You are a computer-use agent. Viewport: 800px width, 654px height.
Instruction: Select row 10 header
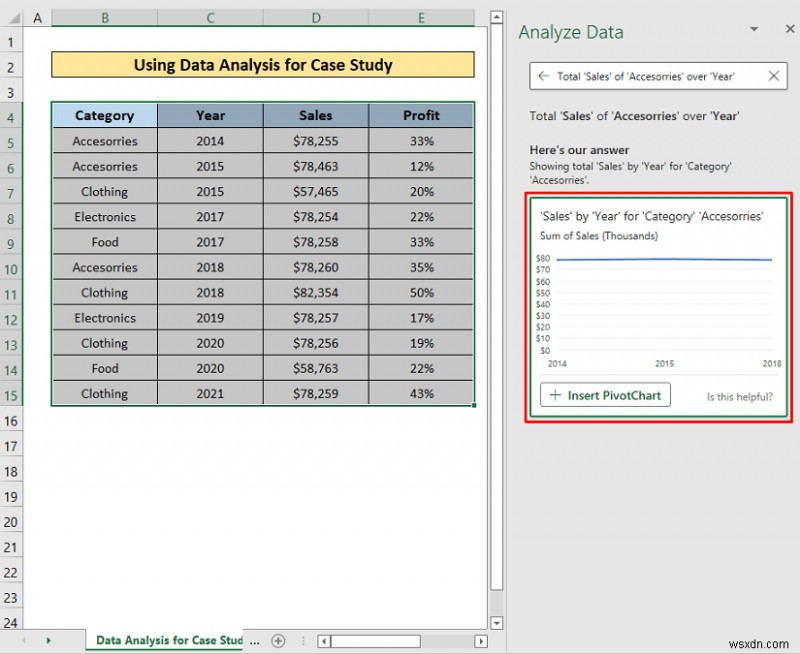(x=11, y=268)
